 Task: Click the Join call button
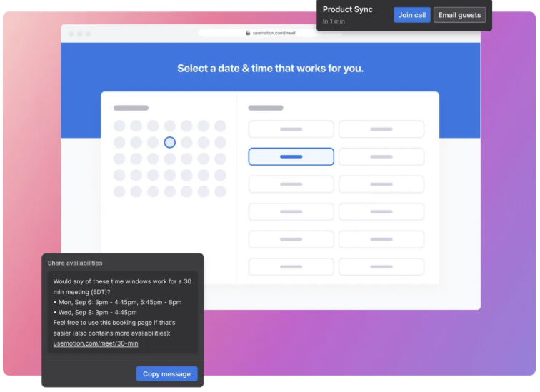coord(411,15)
